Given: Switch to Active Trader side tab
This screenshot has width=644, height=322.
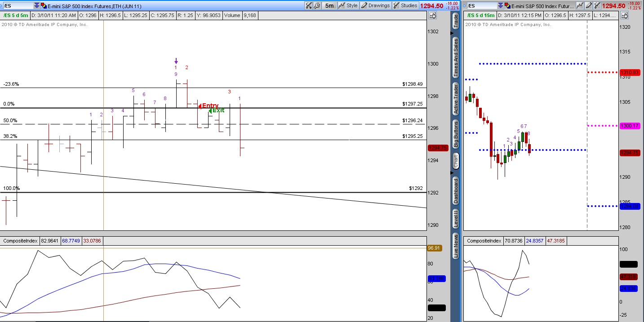Looking at the screenshot, I should pos(456,98).
